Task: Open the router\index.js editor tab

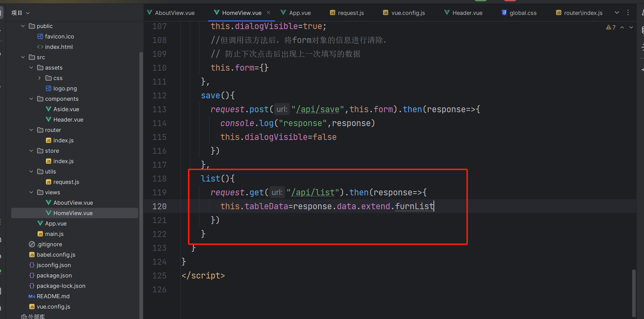Action: click(579, 13)
